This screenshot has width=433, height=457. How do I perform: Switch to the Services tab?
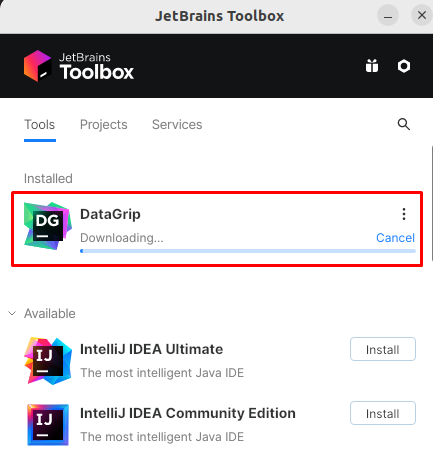[177, 125]
